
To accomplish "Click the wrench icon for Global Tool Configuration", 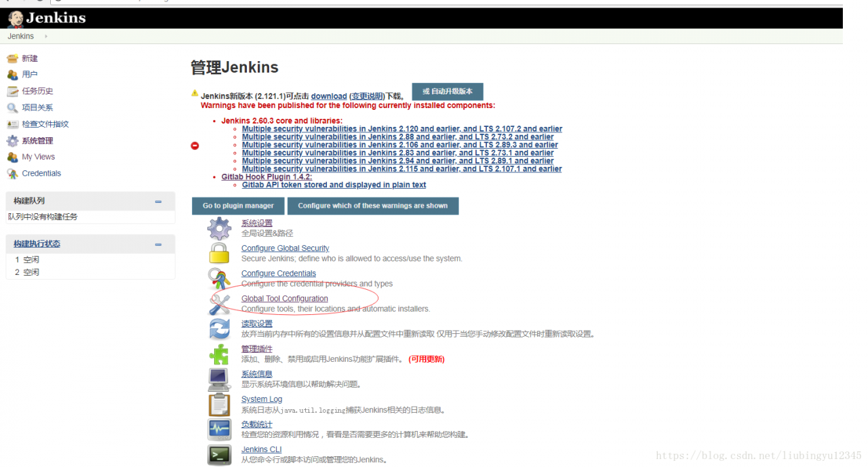I will click(219, 303).
